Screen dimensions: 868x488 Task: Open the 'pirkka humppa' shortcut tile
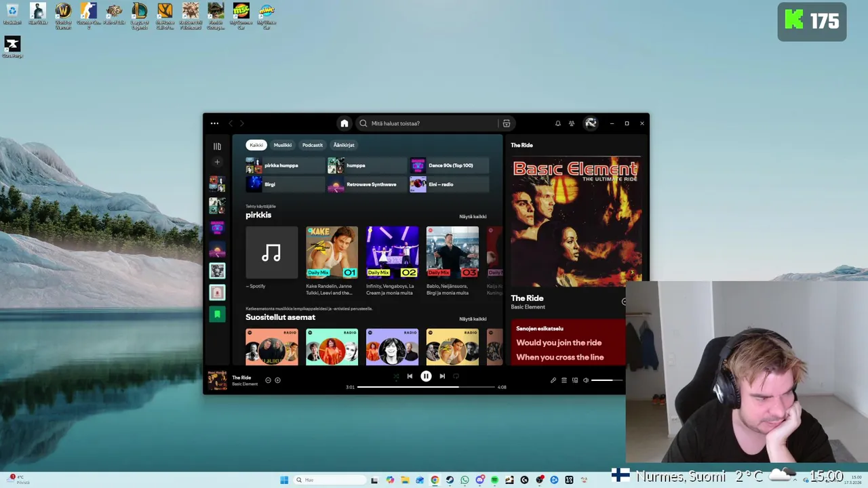coord(285,165)
